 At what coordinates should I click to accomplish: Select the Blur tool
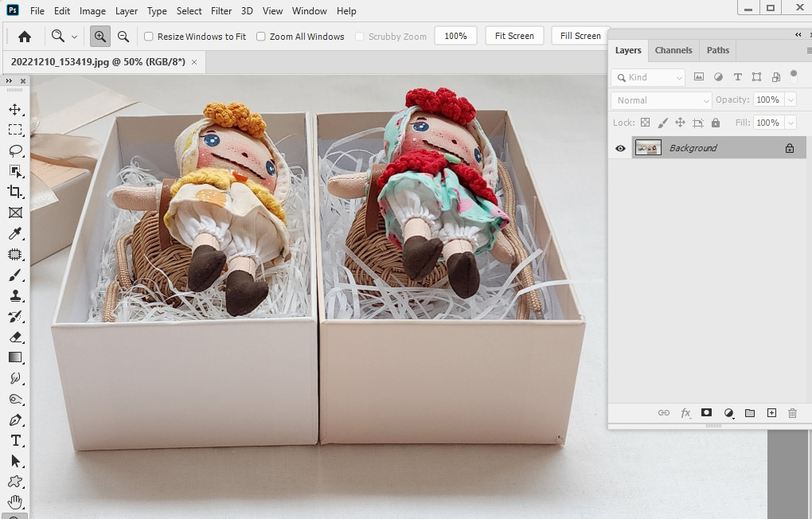[15, 378]
